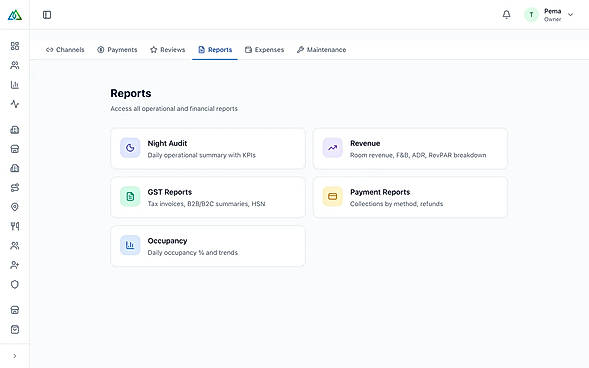Expand the sidebar with bottom chevron
Screen dimensions: 589x368
coord(15,356)
